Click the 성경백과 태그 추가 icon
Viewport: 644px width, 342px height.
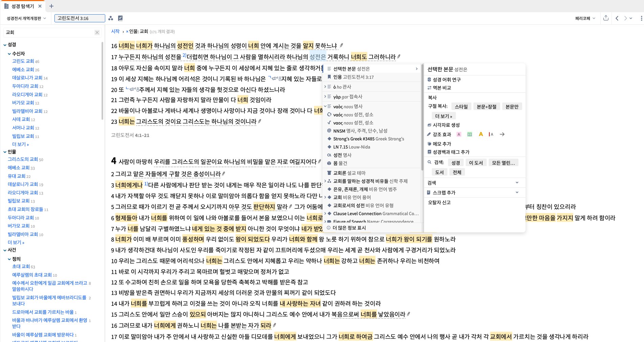[430, 152]
